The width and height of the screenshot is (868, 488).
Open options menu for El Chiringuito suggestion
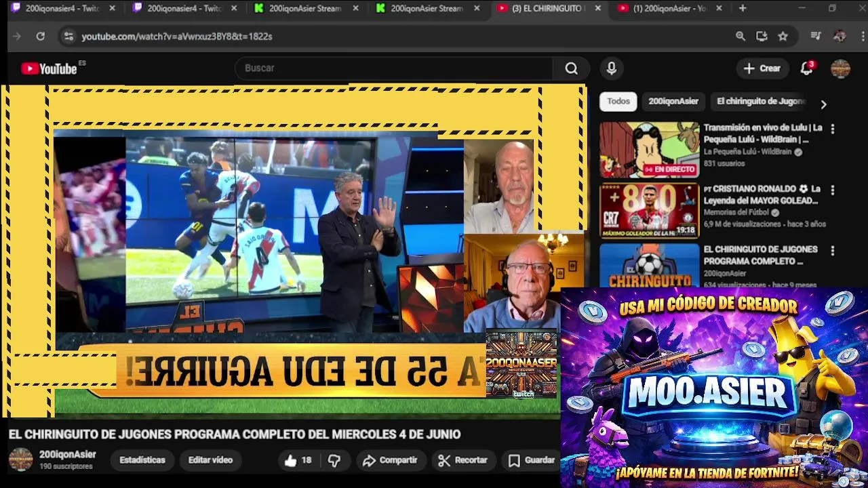(x=832, y=251)
